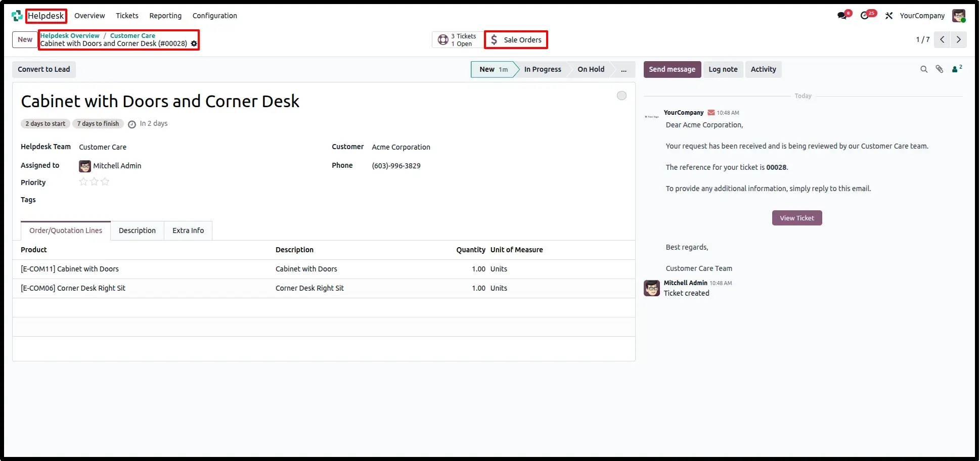
Task: Go to the next ticket record arrow
Action: tap(959, 39)
